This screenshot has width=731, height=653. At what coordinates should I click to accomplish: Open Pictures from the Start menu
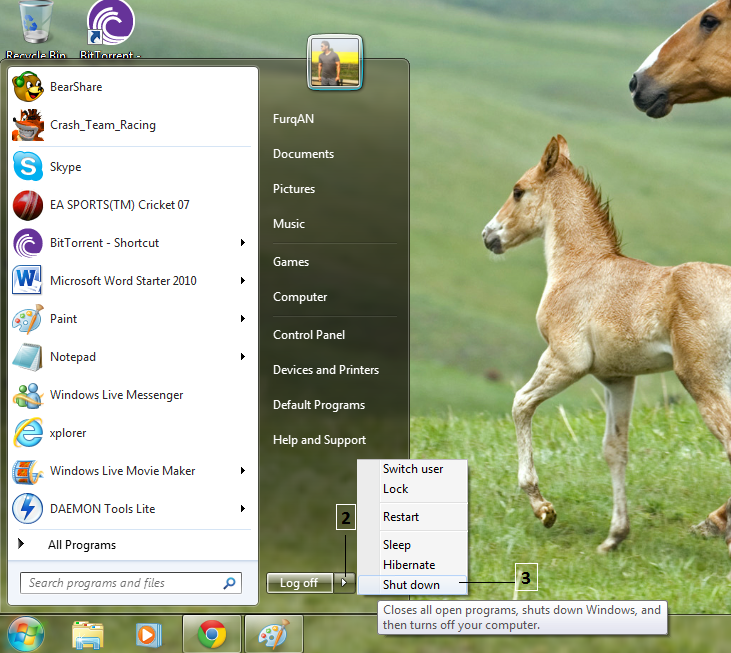coord(294,189)
